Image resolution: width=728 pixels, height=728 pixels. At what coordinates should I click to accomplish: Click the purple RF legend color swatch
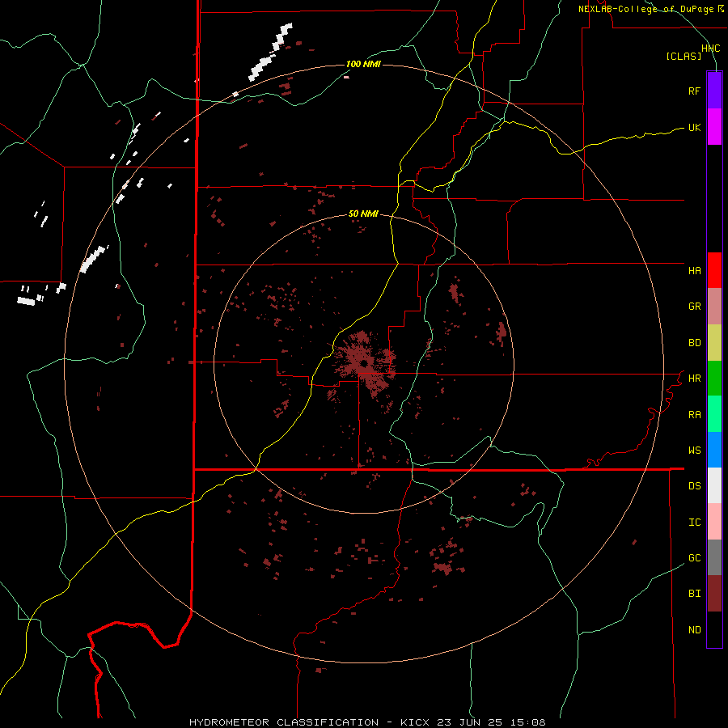tap(714, 91)
